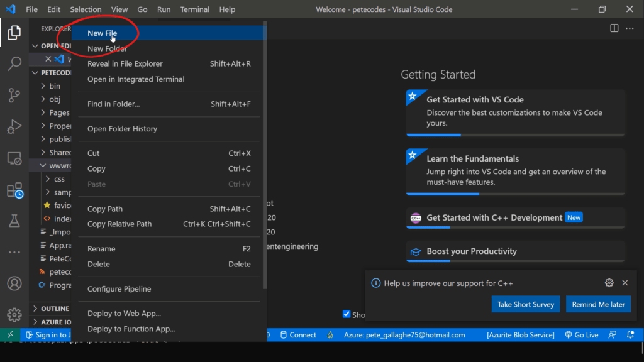The height and width of the screenshot is (362, 644).
Task: Click the VS Code logo icon in title bar
Action: [11, 9]
